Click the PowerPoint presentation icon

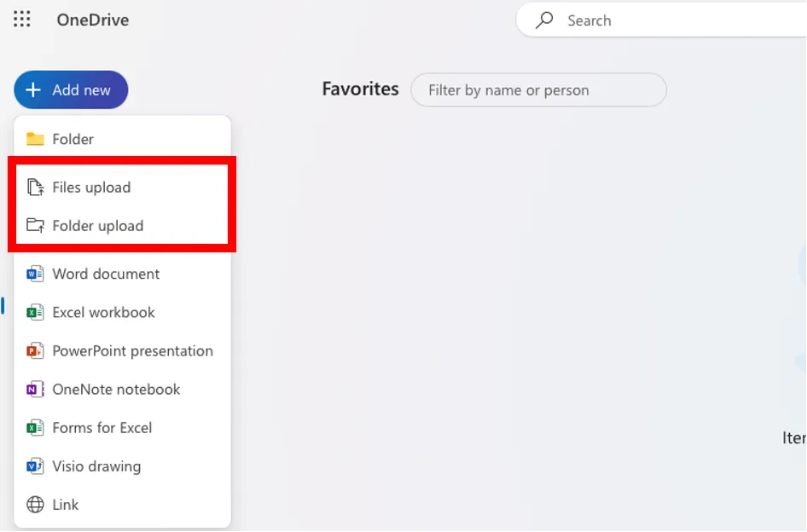point(35,350)
